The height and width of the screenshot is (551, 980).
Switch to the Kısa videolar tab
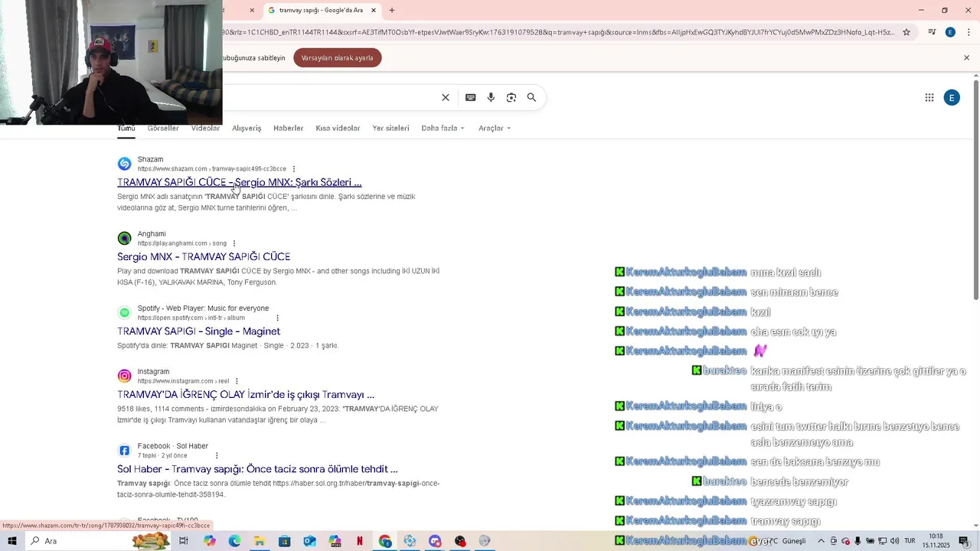click(x=338, y=128)
